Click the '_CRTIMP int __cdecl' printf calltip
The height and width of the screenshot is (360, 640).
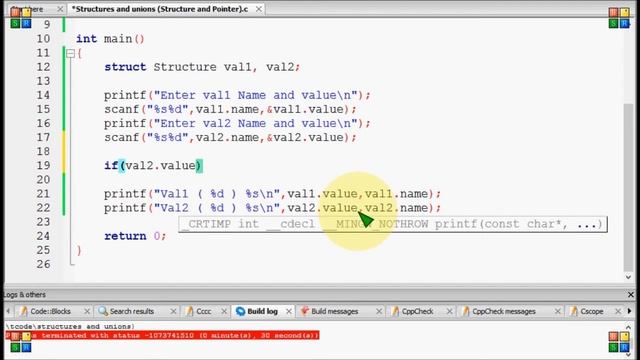coord(393,224)
